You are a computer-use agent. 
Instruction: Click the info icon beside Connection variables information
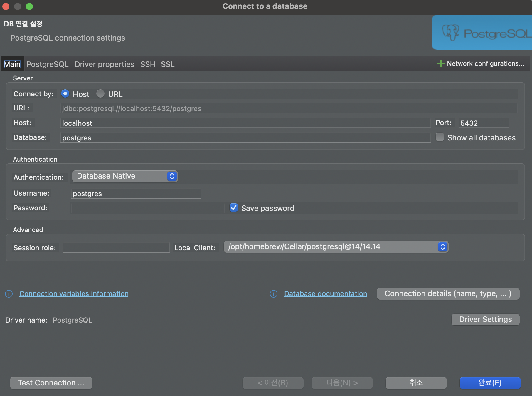click(x=9, y=294)
